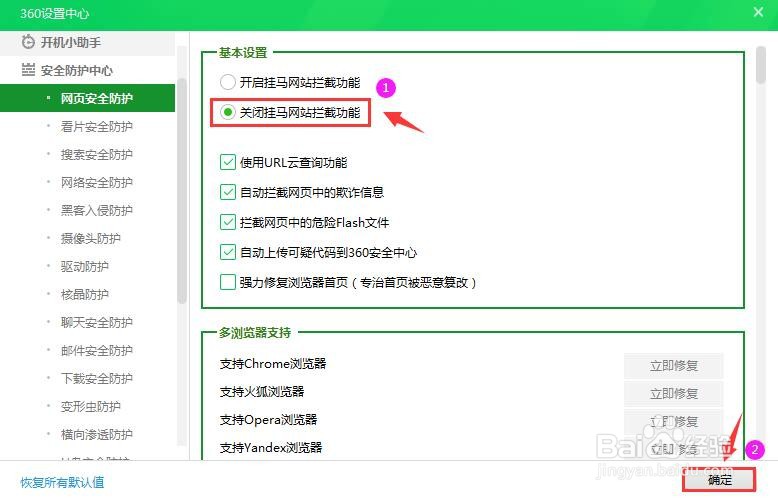Click 恢复所有默认值 link
Viewport: 778px width, 498px height.
pos(62,482)
